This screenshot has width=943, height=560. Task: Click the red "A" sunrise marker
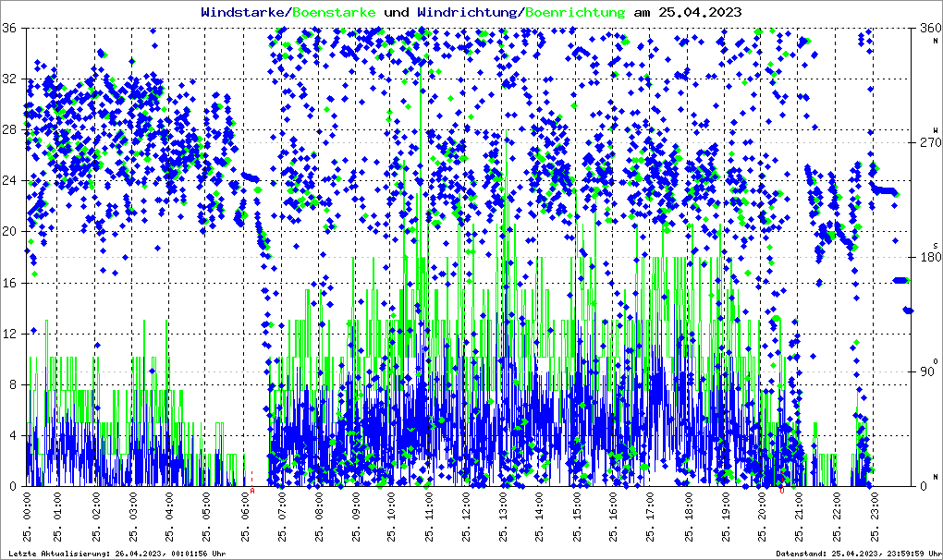(x=252, y=491)
